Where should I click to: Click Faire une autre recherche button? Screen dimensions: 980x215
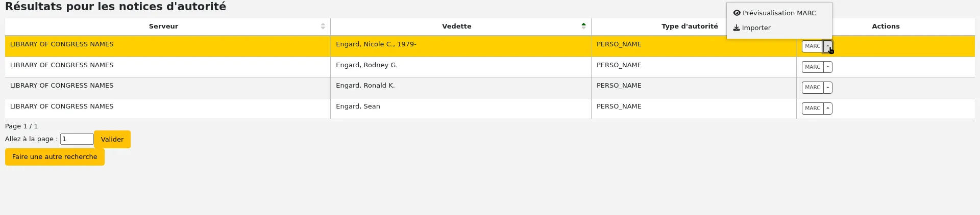[55, 157]
